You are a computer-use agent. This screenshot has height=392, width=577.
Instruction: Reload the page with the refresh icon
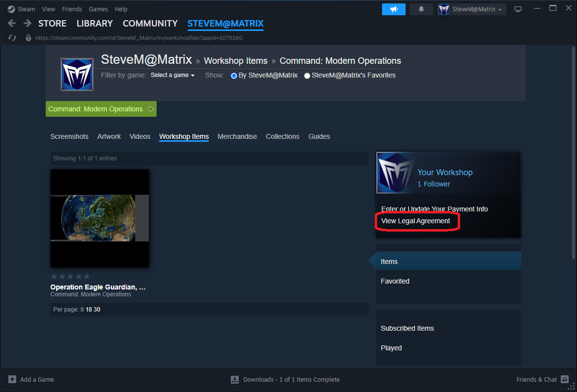12,37
